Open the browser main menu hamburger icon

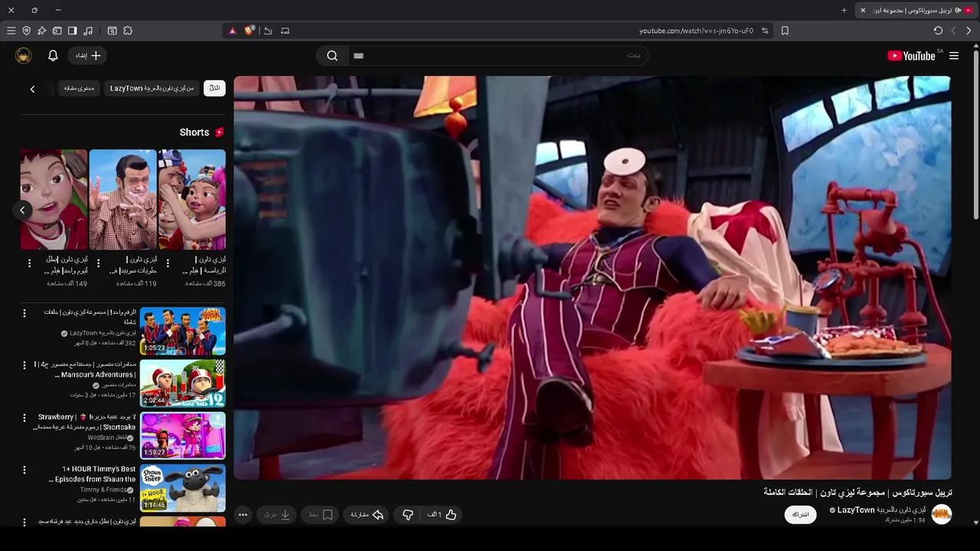(x=11, y=31)
